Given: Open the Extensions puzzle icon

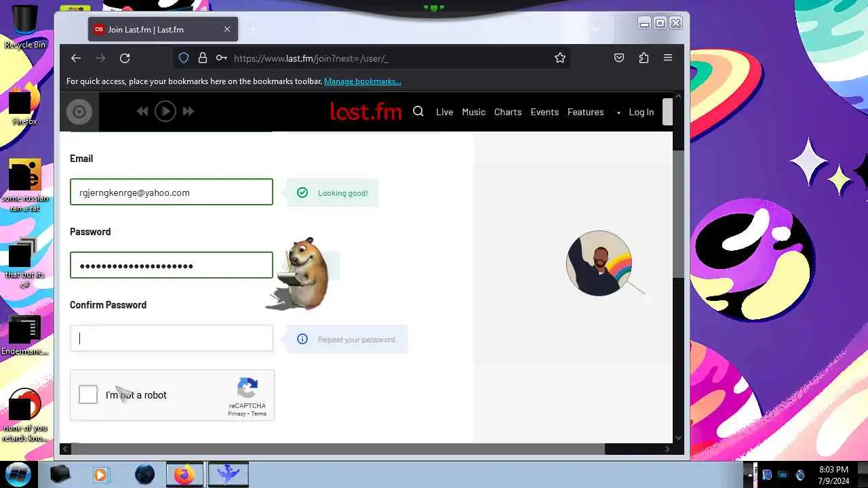Looking at the screenshot, I should [x=644, y=58].
